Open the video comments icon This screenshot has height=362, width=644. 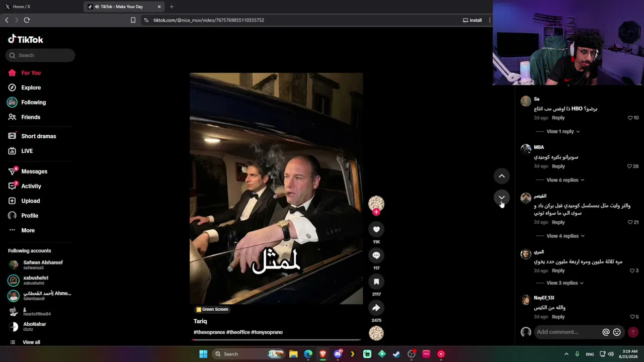coord(376,255)
